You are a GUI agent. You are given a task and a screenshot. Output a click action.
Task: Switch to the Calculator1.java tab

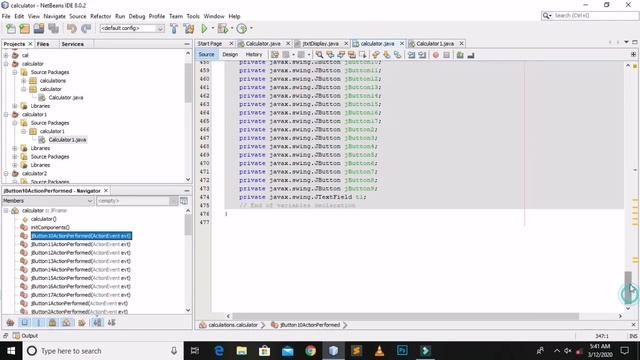435,43
